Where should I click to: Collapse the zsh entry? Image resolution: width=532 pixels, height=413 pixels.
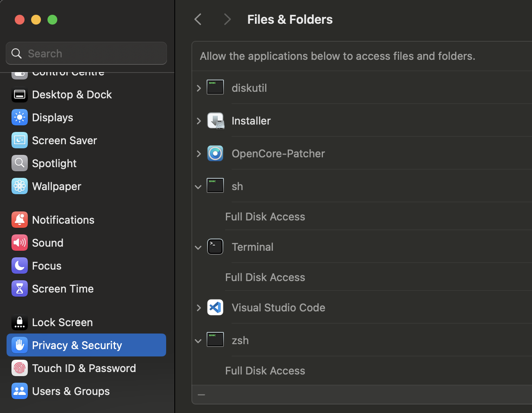(x=198, y=341)
